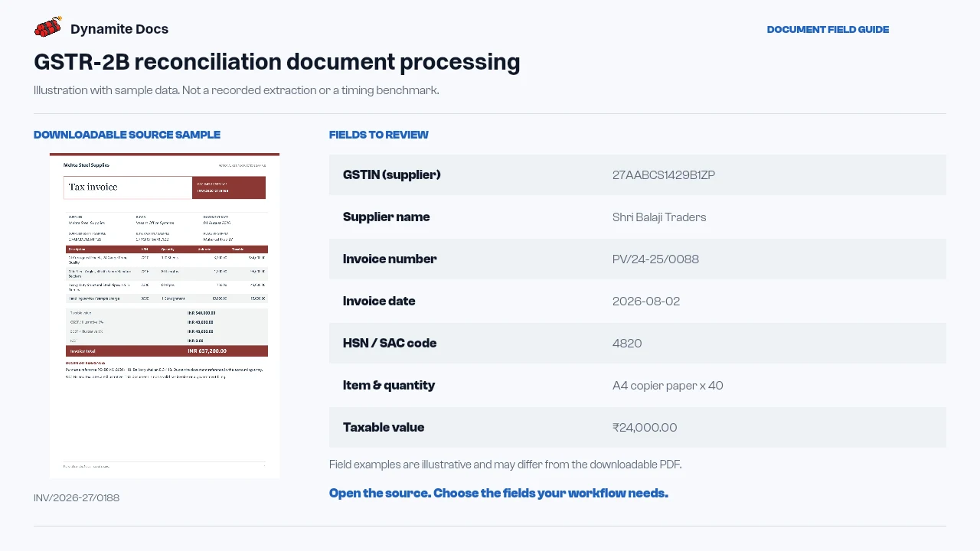
Task: Click the GSTR-2B reconciliation page title
Action: (x=277, y=62)
